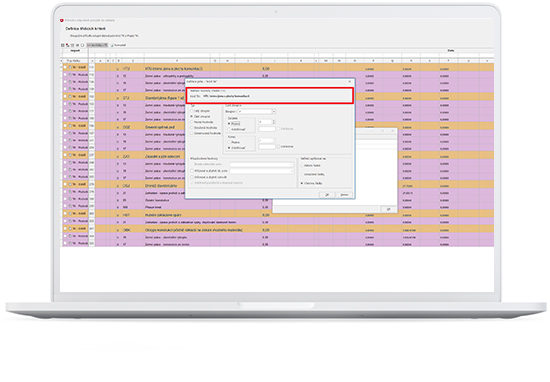Screen dimensions: 550x382
Task: Click the Začátek separator text field
Action: coord(267,129)
